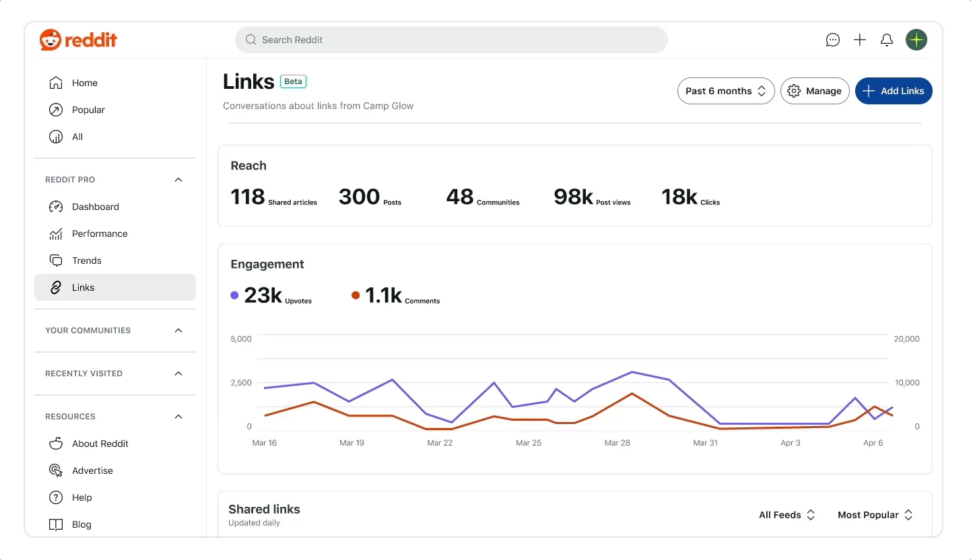Click the Advertise megaphone icon
The width and height of the screenshot is (971, 560).
click(x=56, y=470)
